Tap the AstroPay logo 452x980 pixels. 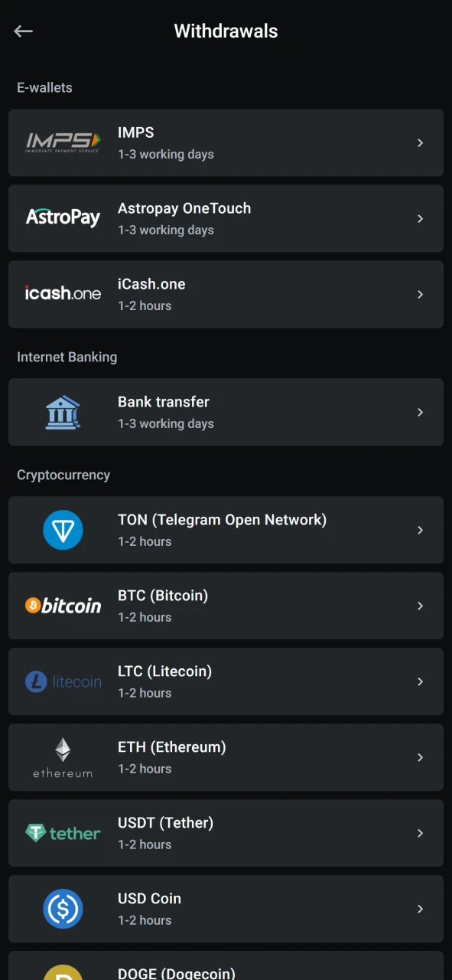pyautogui.click(x=63, y=218)
